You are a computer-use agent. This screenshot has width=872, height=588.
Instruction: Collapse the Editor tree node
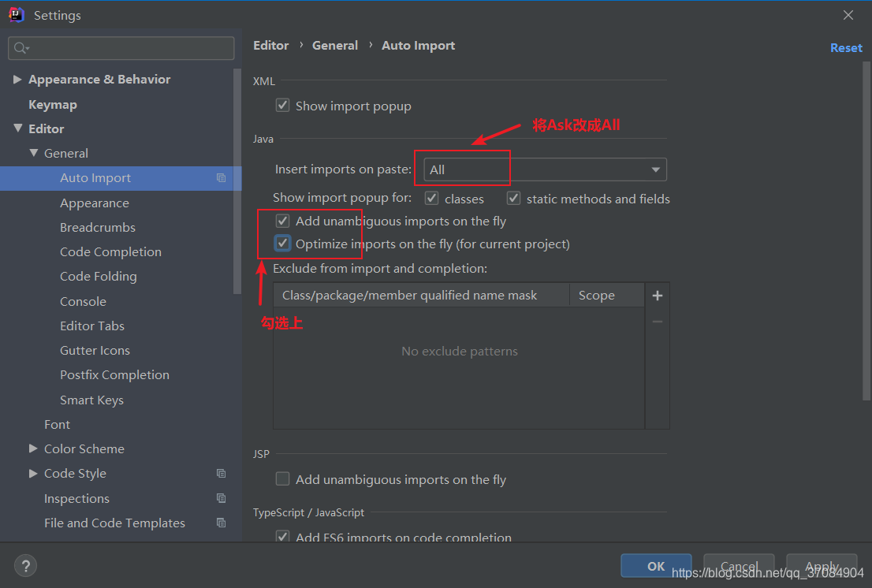point(18,128)
